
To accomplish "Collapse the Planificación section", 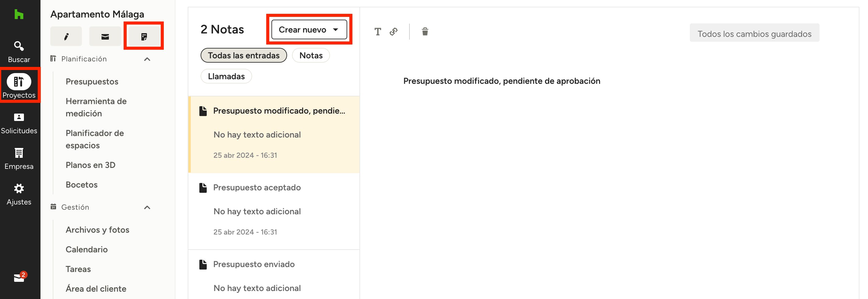I will click(x=147, y=59).
